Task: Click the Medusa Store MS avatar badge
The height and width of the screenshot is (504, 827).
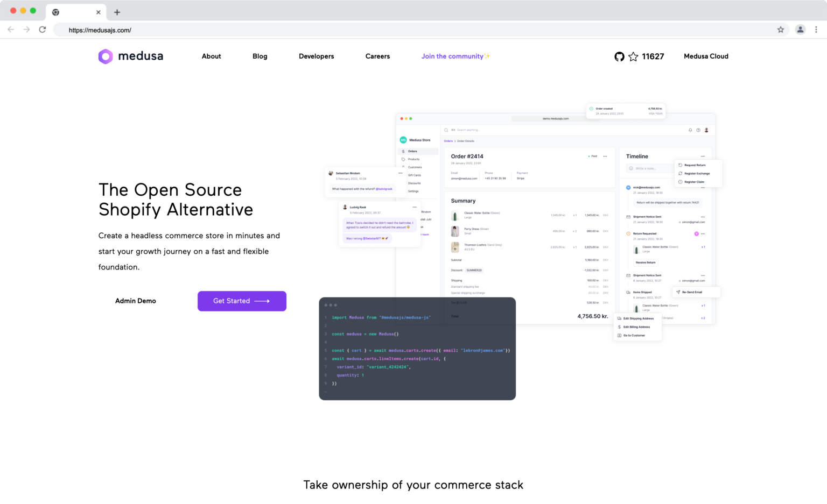Action: click(x=403, y=140)
